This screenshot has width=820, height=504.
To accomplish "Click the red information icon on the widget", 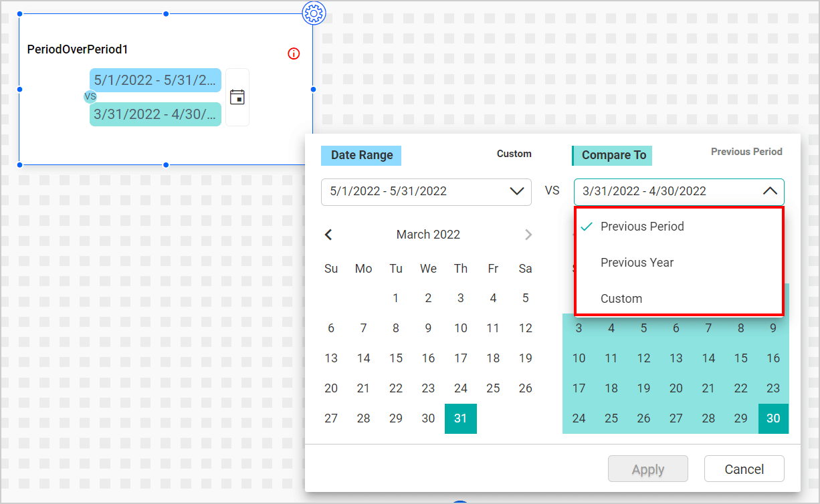I will click(293, 53).
